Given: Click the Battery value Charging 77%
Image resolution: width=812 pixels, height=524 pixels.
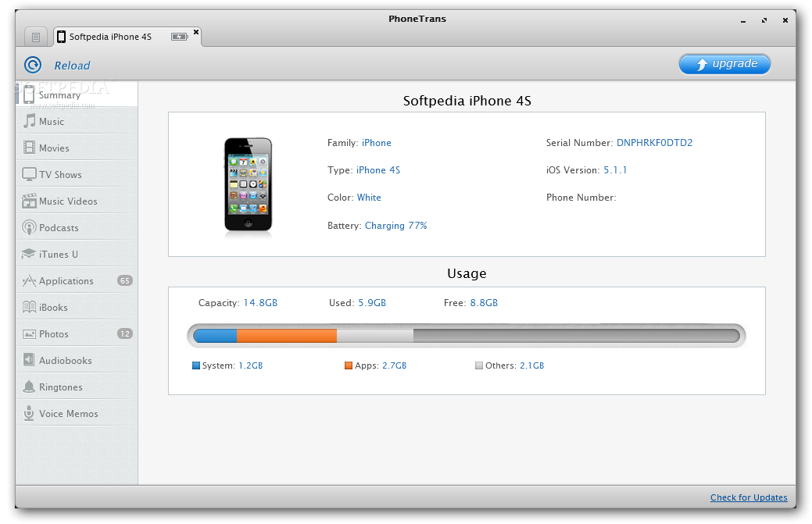Looking at the screenshot, I should click(x=396, y=226).
